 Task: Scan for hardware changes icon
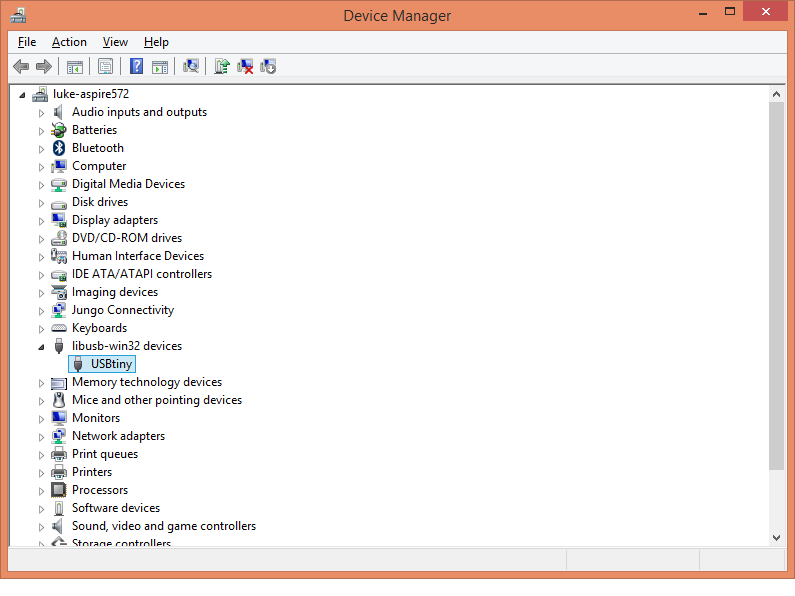coord(191,66)
